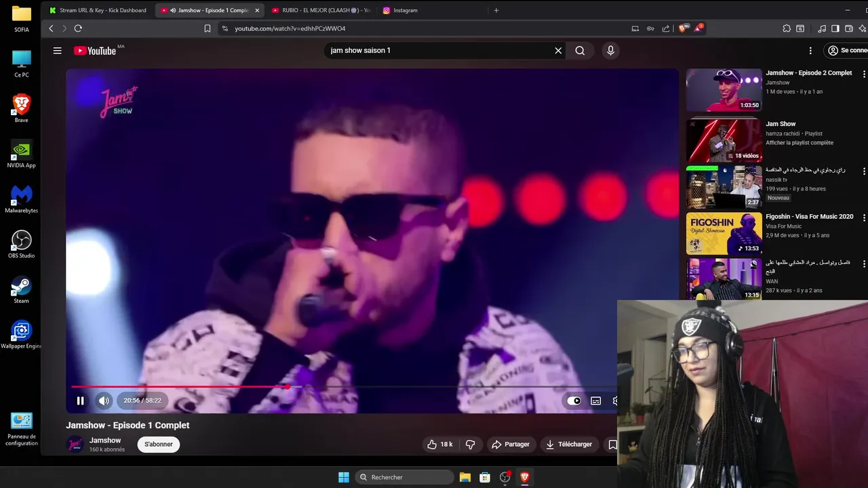
Task: Open Steam desktop shortcut
Action: coord(22,290)
